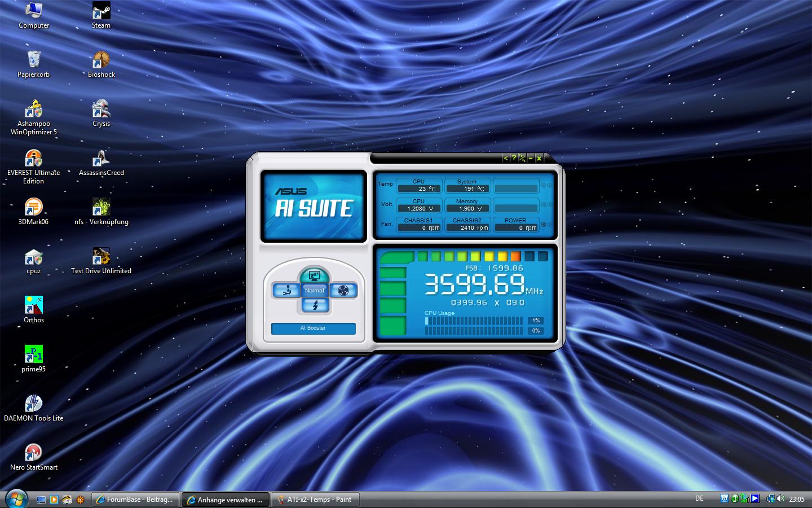The image size is (812, 508).
Task: Select the Nero StartSmart desktop icon
Action: [34, 457]
